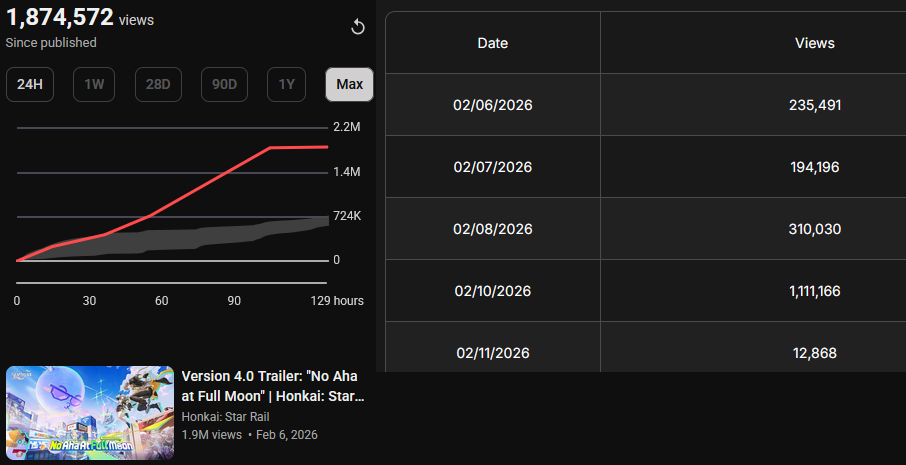Select the 02/07/2026 date cell
This screenshot has height=465, width=906.
click(493, 167)
